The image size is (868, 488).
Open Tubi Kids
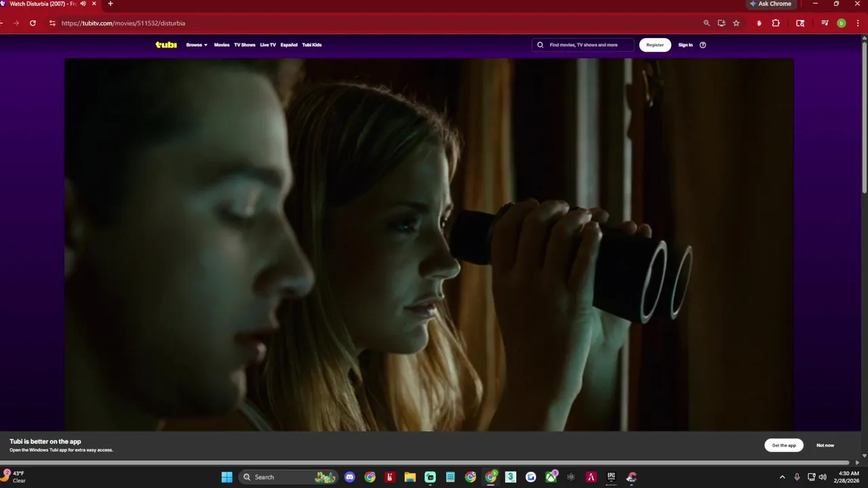[312, 45]
